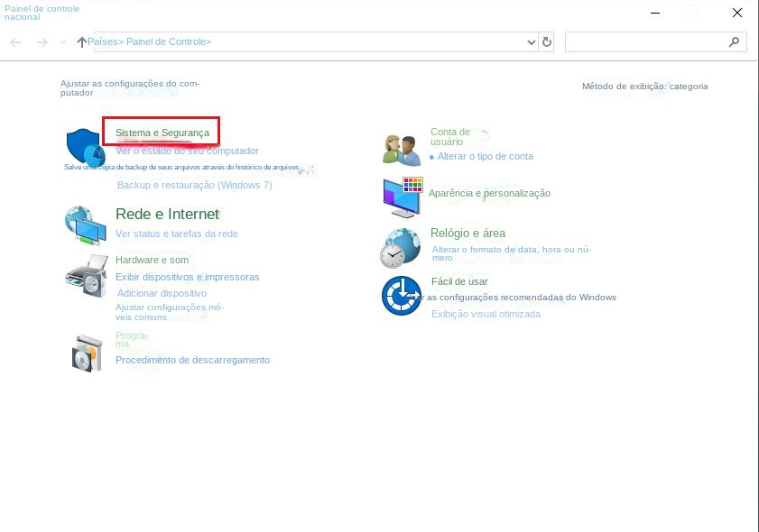The height and width of the screenshot is (532, 759).
Task: Click the up arrow navigation button
Action: click(x=82, y=42)
